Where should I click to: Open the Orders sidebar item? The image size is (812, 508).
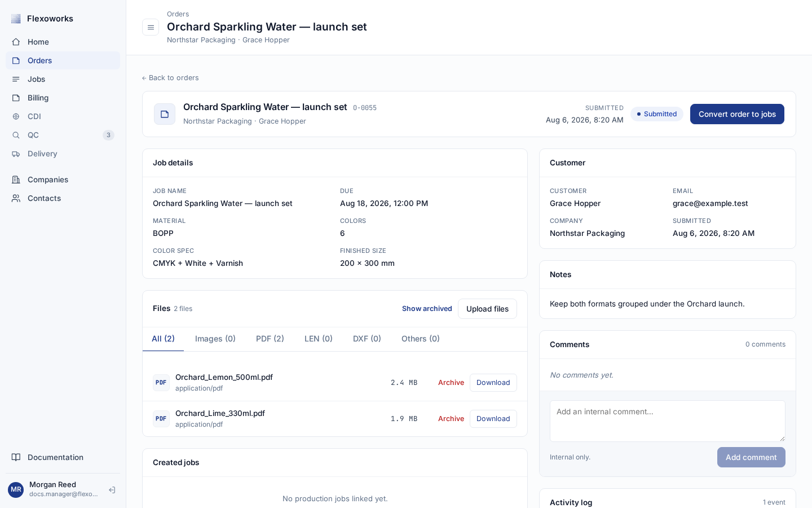pos(63,60)
